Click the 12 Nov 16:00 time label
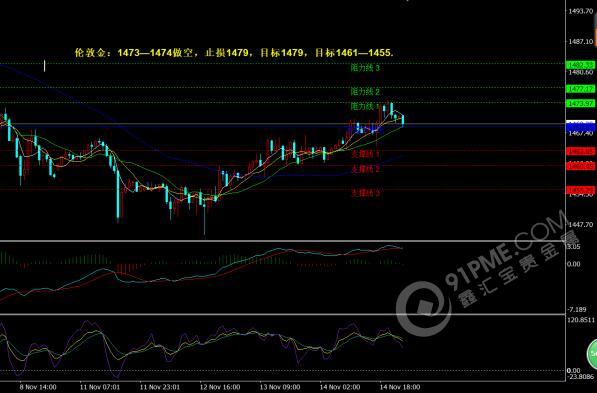 pyautogui.click(x=220, y=387)
